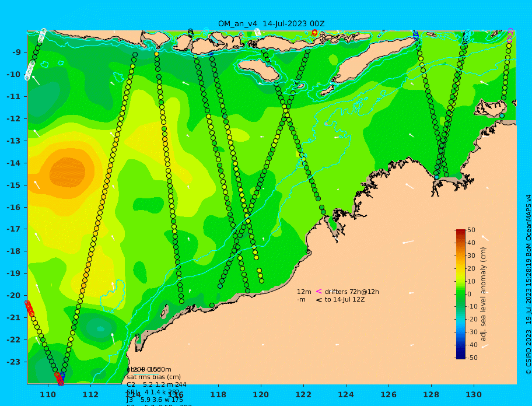Screen dimensions: 532x406
Task: Click latitude label '-21' on the y-axis
Action: (x=14, y=318)
